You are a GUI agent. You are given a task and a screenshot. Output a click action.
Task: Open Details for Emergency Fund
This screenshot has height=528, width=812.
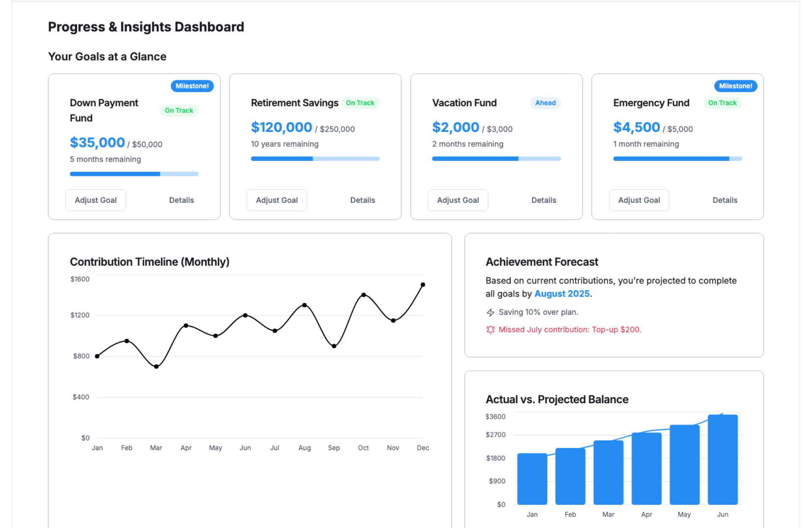click(x=724, y=200)
